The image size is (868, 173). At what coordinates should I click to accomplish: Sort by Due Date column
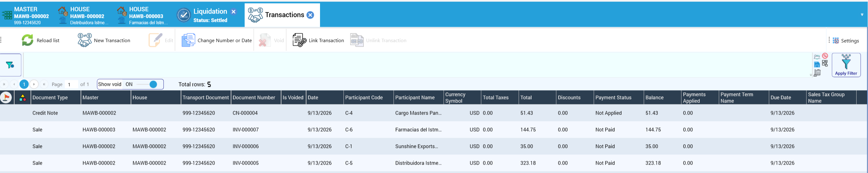[787, 97]
